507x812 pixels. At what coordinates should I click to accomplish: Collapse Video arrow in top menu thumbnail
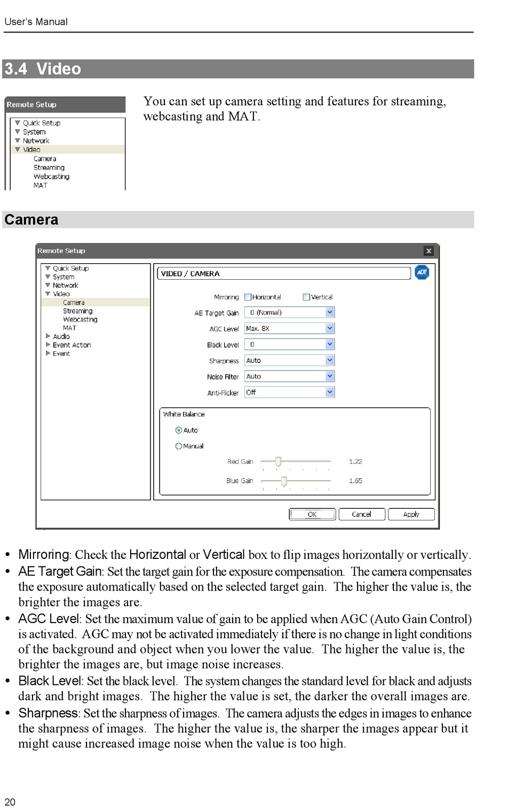click(x=18, y=149)
